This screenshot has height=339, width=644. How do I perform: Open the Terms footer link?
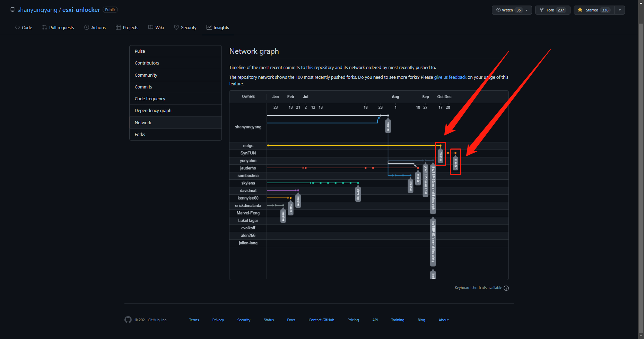tap(194, 320)
